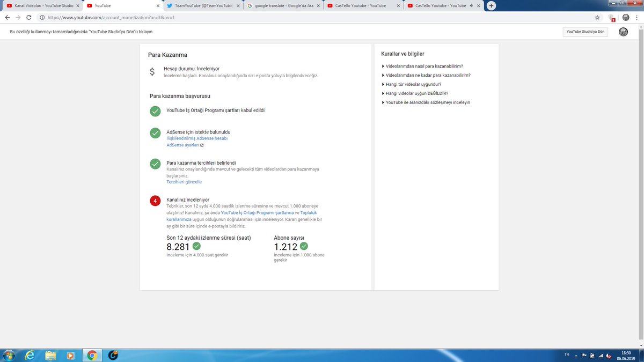Click the site info icon in the address bar
Viewport: 644px width, 362px height.
click(x=42, y=17)
